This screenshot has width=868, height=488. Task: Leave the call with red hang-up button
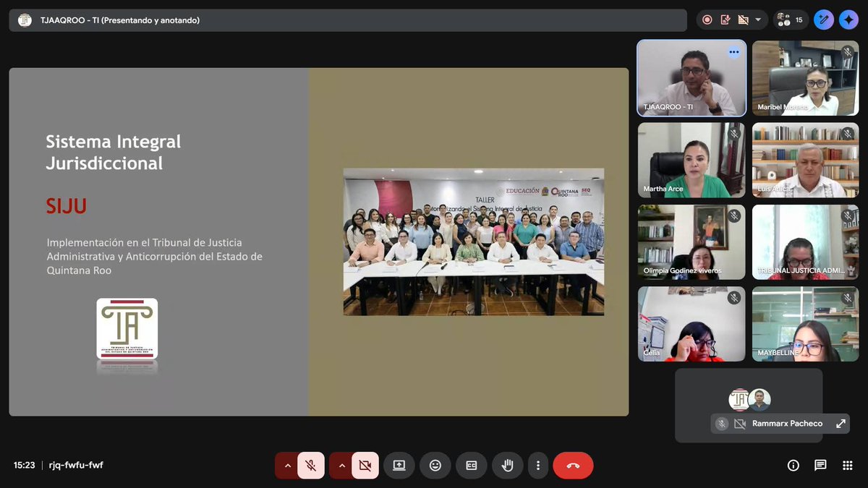(573, 466)
